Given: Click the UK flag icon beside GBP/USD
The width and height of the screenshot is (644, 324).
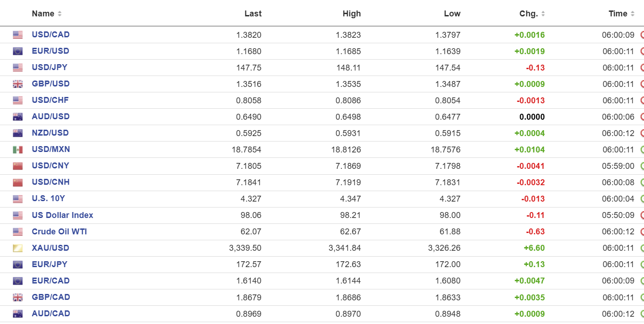Looking at the screenshot, I should click(x=18, y=84).
